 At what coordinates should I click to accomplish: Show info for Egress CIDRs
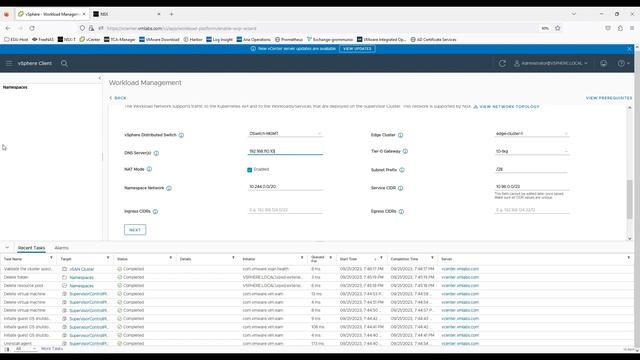click(x=401, y=211)
